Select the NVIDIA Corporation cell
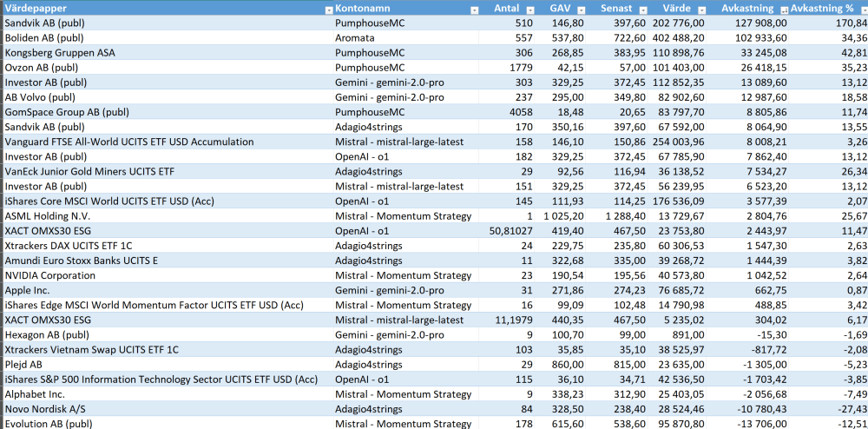Image resolution: width=868 pixels, height=429 pixels. click(168, 275)
